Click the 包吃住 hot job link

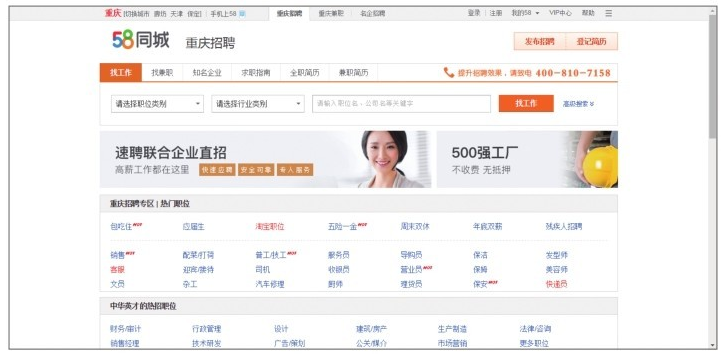pyautogui.click(x=121, y=227)
